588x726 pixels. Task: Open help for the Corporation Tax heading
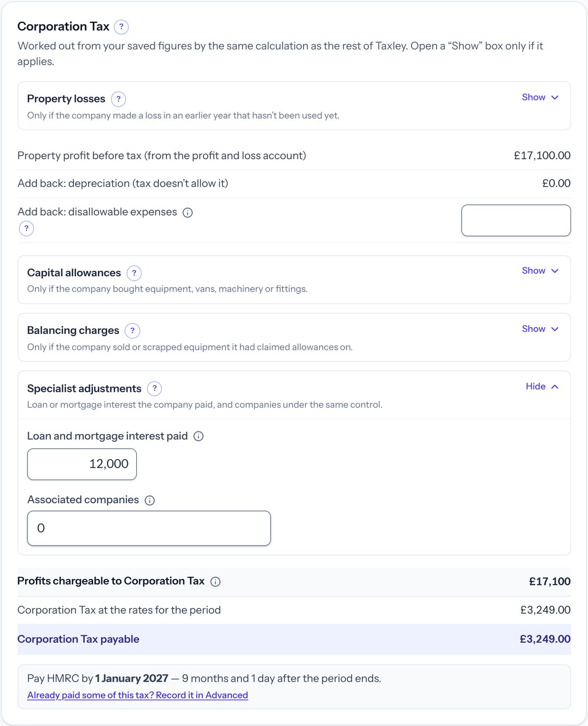coord(121,27)
